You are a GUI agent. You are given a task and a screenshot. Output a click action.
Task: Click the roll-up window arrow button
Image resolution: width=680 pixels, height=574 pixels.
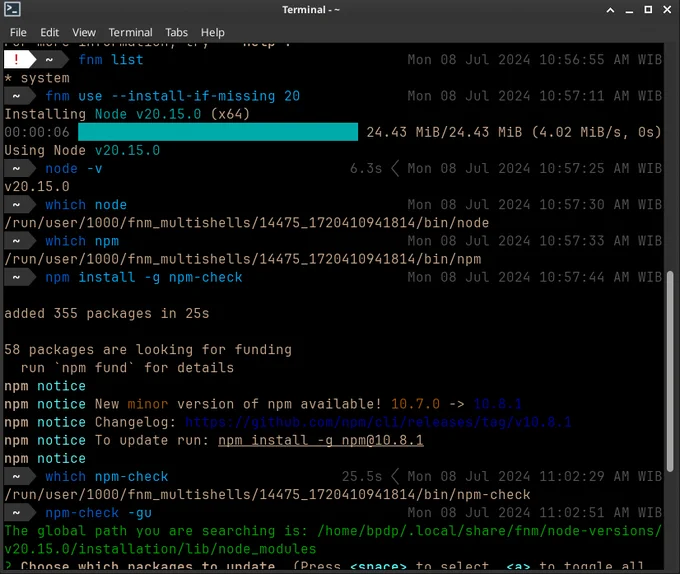click(610, 10)
